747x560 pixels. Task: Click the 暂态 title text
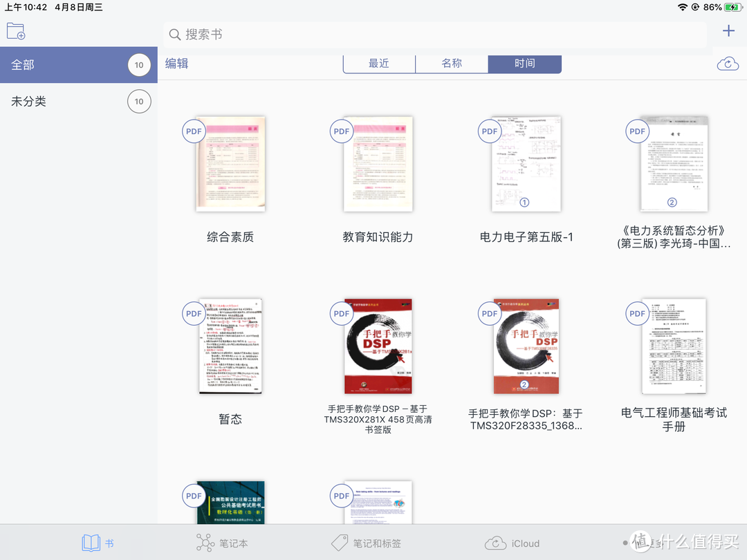pos(230,420)
